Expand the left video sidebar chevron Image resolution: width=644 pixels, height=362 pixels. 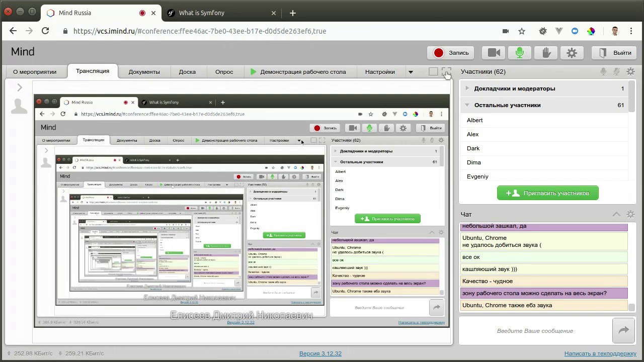pos(20,88)
